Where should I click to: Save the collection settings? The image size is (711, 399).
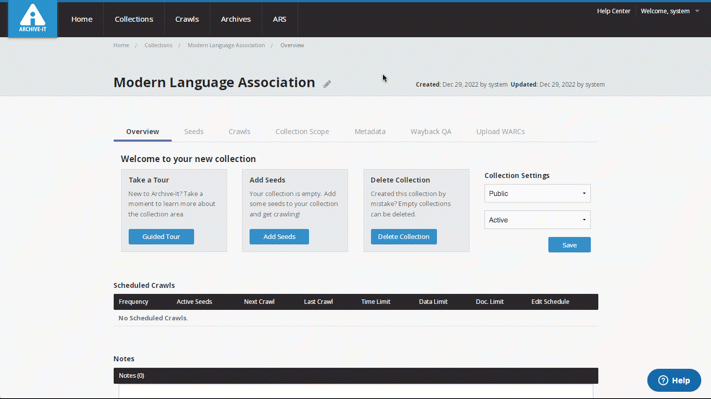click(569, 245)
